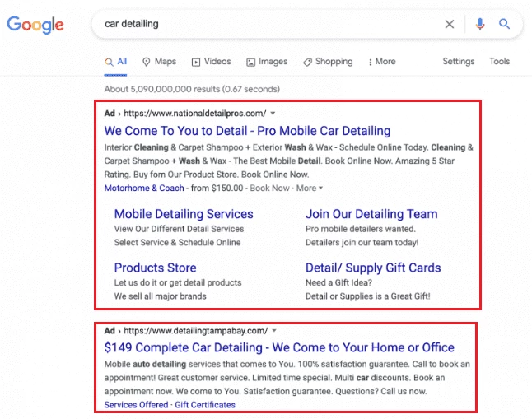The height and width of the screenshot is (419, 532).
Task: Click the nationaldetailpros.com ad URL
Action: (194, 114)
